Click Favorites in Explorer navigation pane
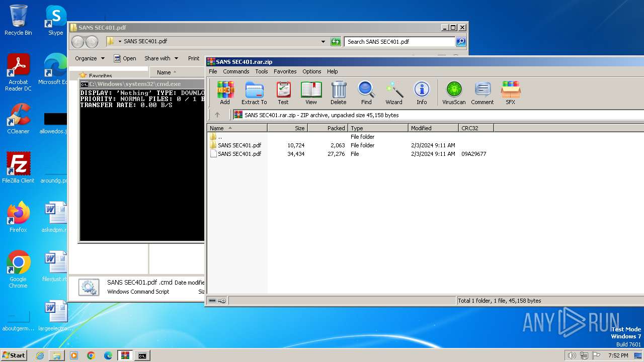The width and height of the screenshot is (644, 362). pos(100,76)
